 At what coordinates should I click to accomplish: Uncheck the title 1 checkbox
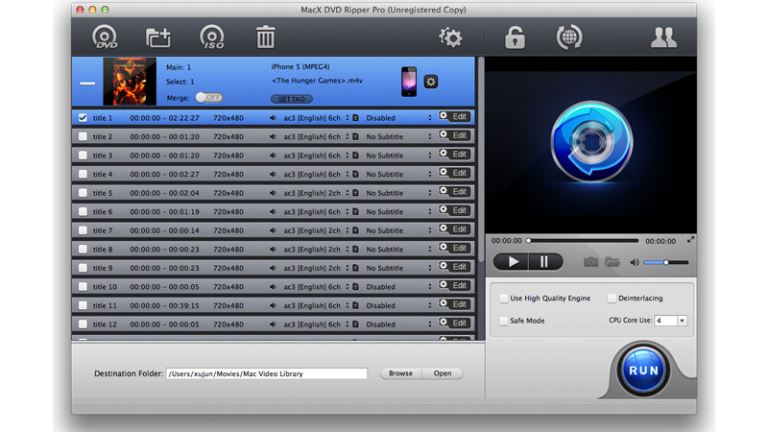pyautogui.click(x=83, y=118)
